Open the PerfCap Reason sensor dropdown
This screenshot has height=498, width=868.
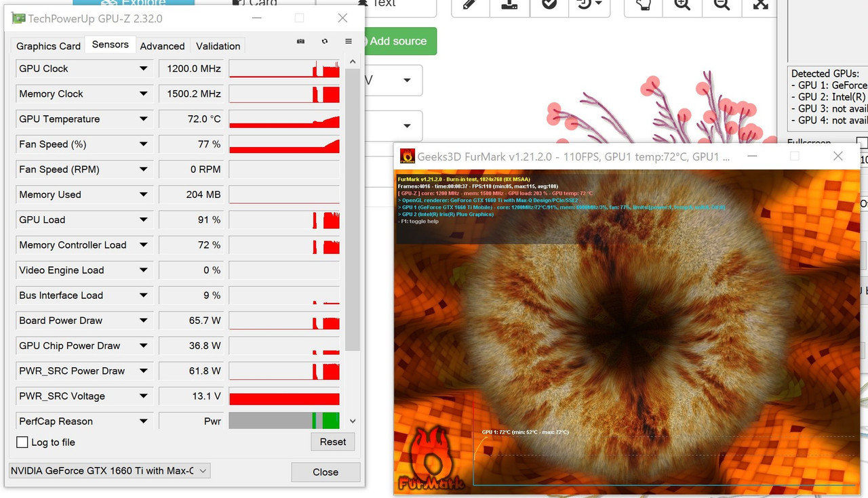pos(142,421)
